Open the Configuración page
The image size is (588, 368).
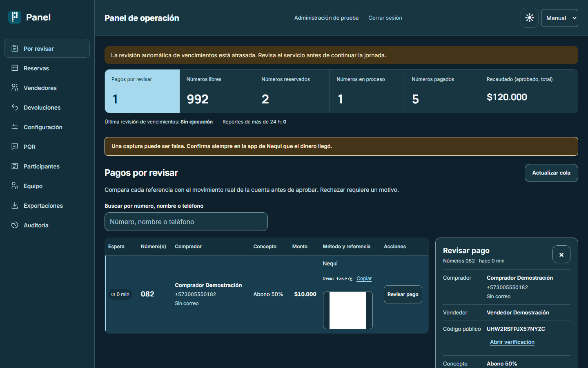tap(47, 127)
